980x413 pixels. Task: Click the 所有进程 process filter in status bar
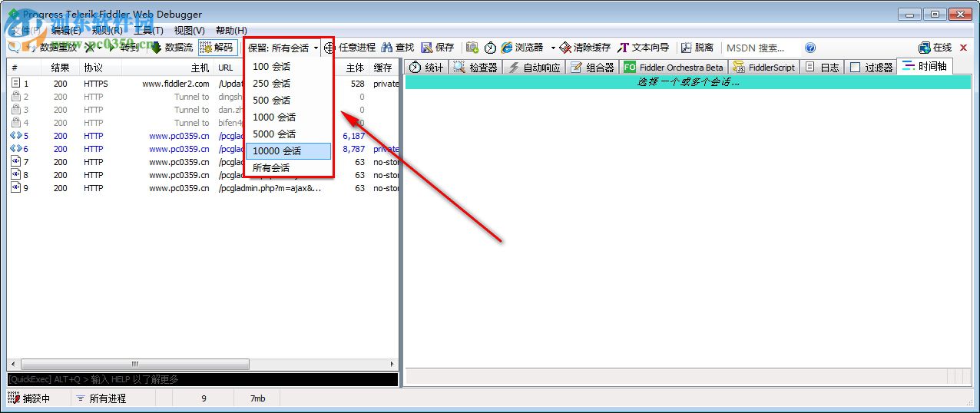(101, 398)
